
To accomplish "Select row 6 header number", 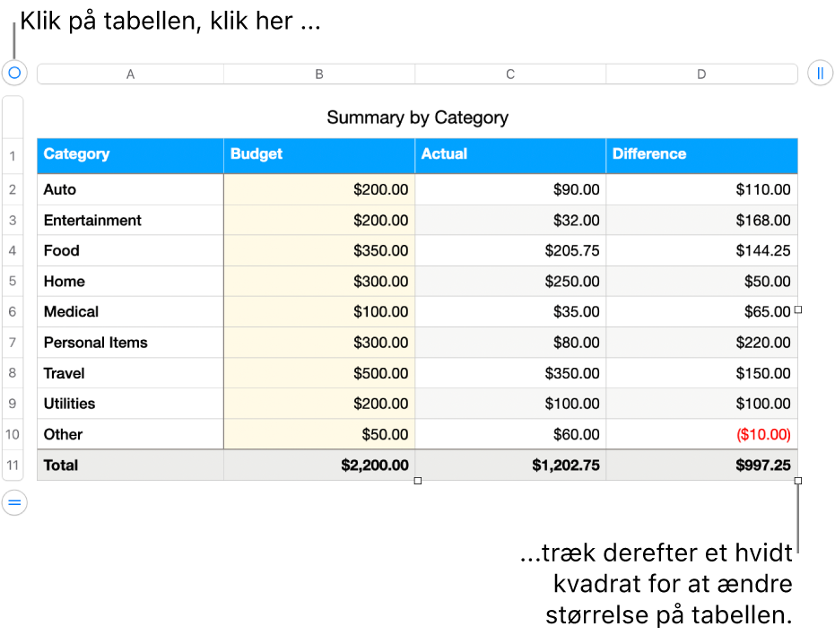I will point(13,312).
